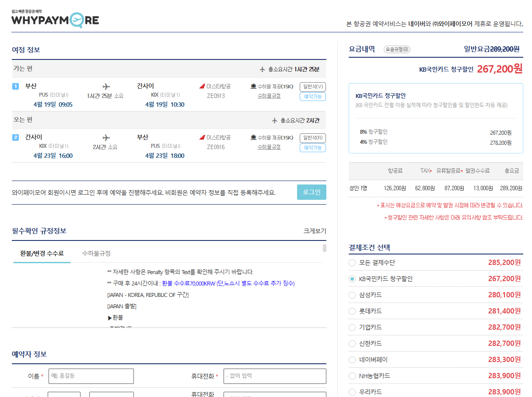Image resolution: width=532 pixels, height=397 pixels.
Task: Choose 네이버페이 as the payment method
Action: click(x=352, y=360)
